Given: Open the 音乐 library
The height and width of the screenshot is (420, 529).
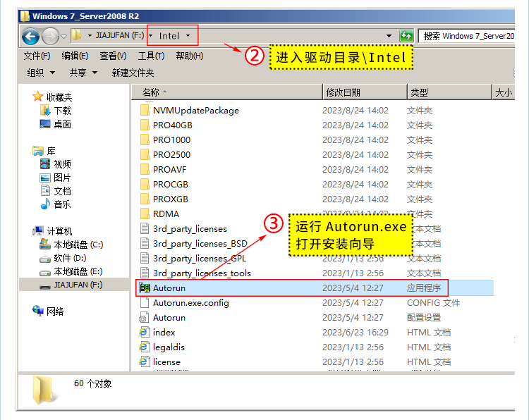Looking at the screenshot, I should coord(62,204).
